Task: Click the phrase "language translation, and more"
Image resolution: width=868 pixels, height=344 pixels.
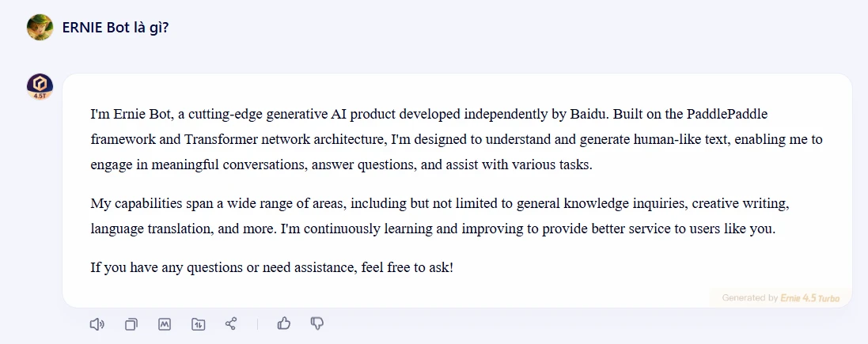Action: 182,229
